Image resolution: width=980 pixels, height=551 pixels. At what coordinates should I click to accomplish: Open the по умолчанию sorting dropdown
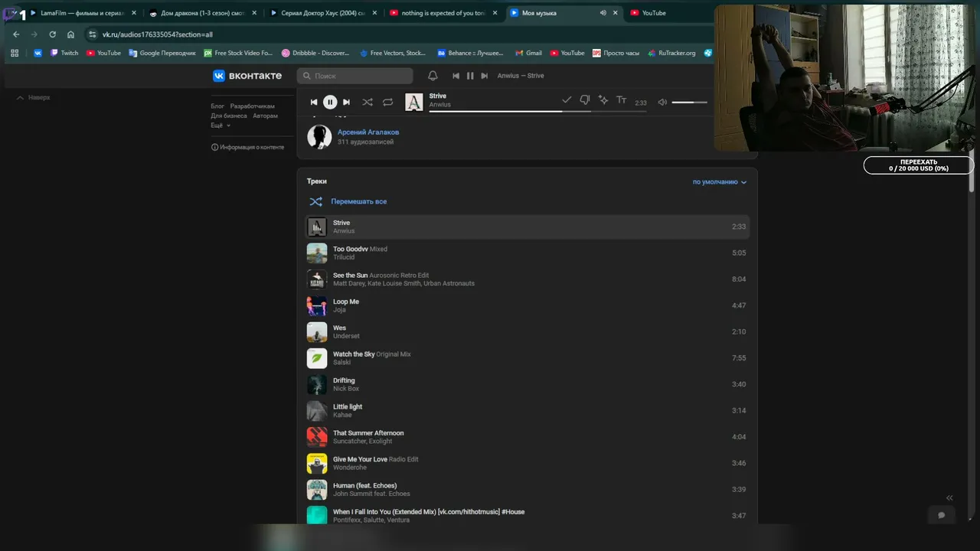click(720, 182)
